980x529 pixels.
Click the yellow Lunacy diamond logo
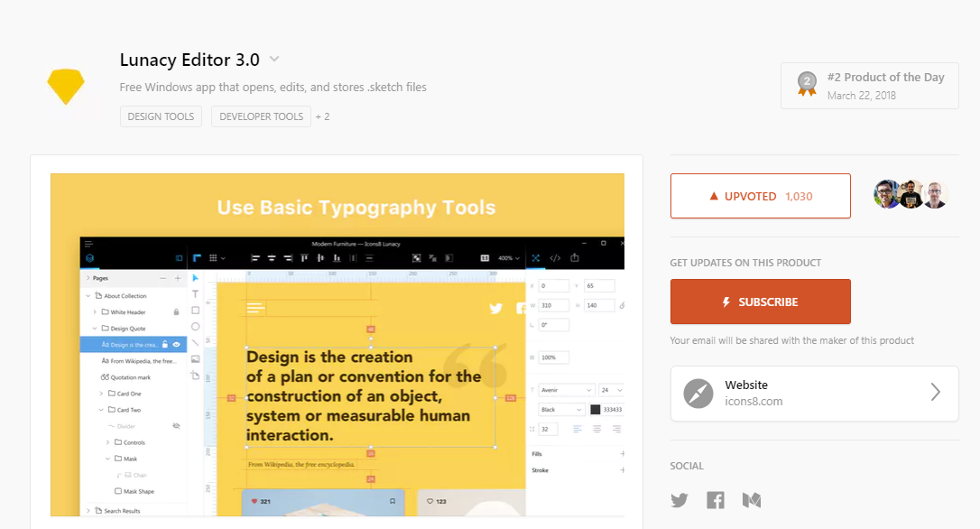coord(66,87)
